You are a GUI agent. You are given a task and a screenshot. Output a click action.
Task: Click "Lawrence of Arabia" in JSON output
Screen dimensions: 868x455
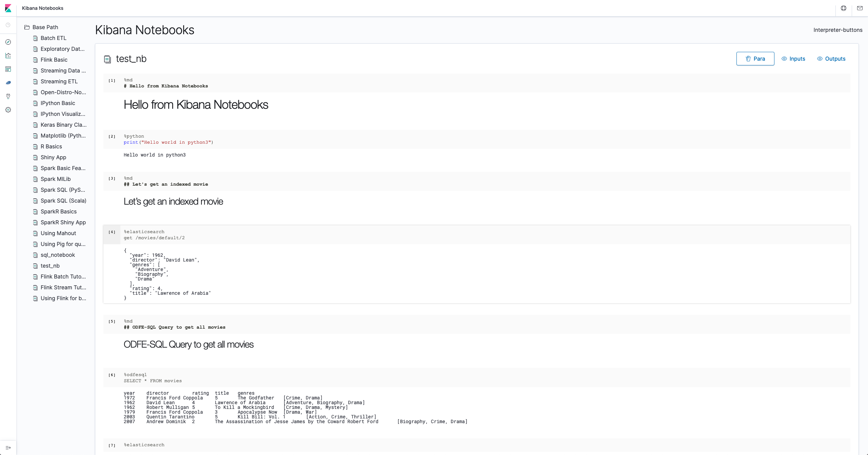tap(183, 293)
